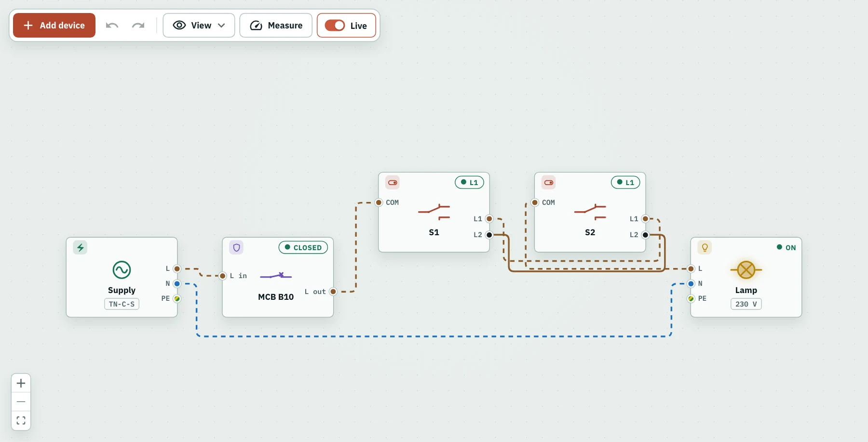Click the Lamp bulb icon
868x442 pixels.
pyautogui.click(x=705, y=248)
